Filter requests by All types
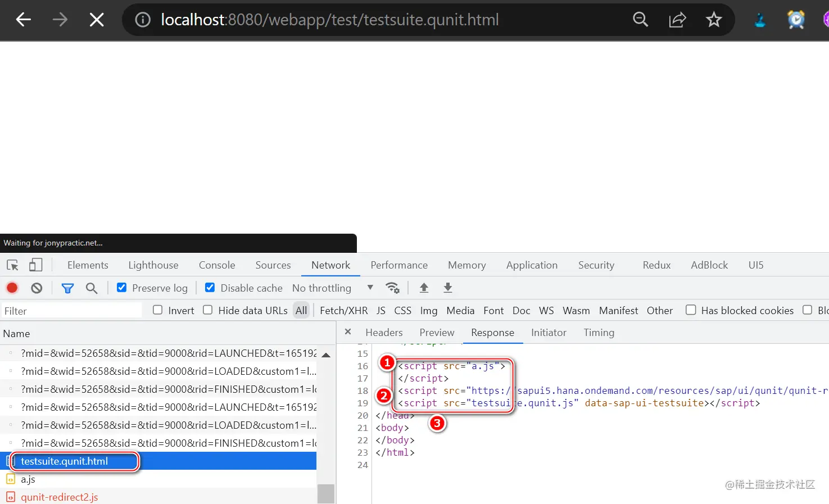The width and height of the screenshot is (829, 504). pyautogui.click(x=301, y=310)
